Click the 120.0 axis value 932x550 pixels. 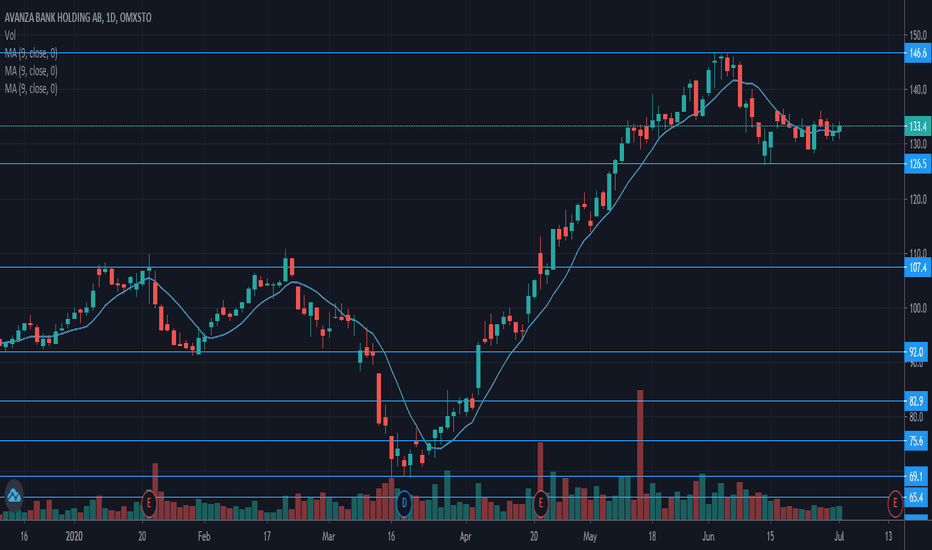pos(917,199)
